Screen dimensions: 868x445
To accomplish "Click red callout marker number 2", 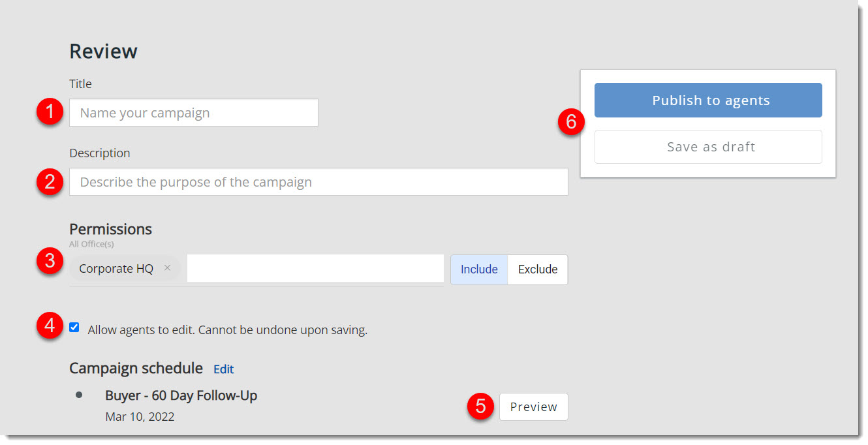I will (x=50, y=182).
